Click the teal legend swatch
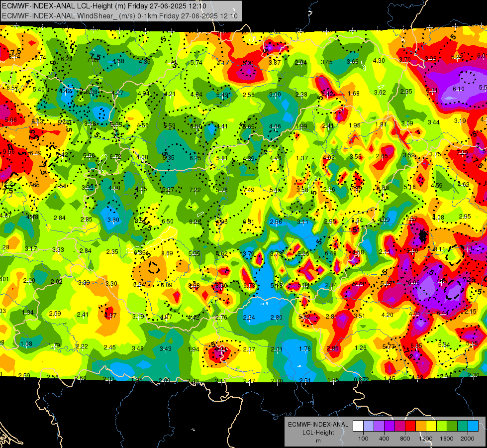Image resolution: width=487 pixels, height=448 pixels. (463, 426)
